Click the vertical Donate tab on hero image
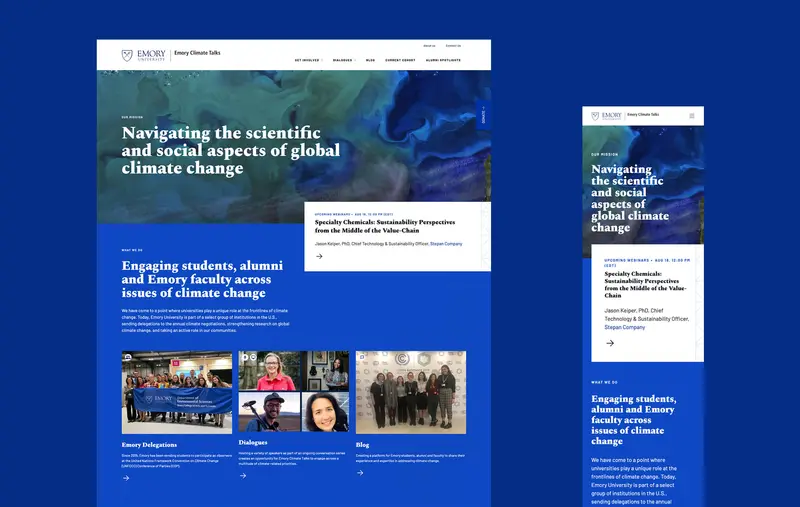 point(483,115)
